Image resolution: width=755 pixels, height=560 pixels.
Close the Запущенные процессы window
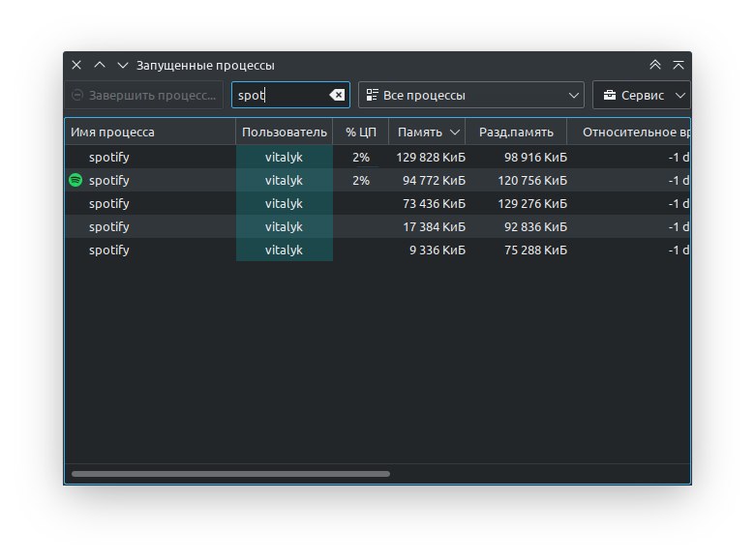point(76,65)
